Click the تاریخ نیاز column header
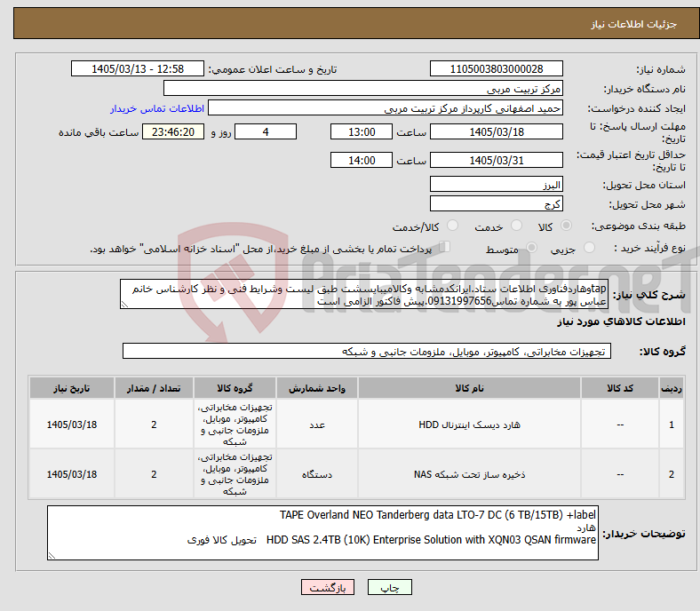 point(72,388)
